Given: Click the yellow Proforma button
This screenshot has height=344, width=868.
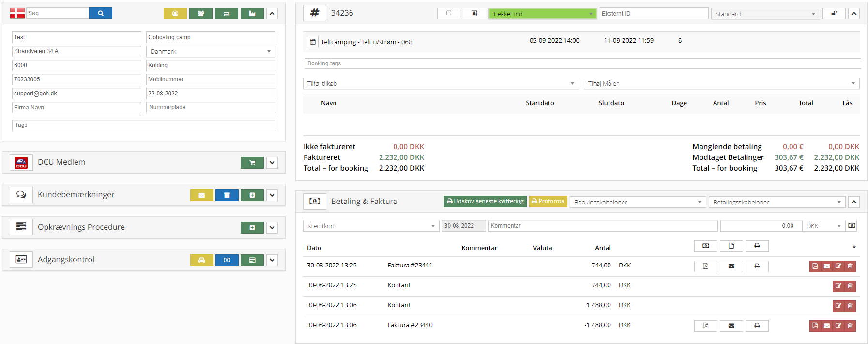Looking at the screenshot, I should (x=548, y=201).
